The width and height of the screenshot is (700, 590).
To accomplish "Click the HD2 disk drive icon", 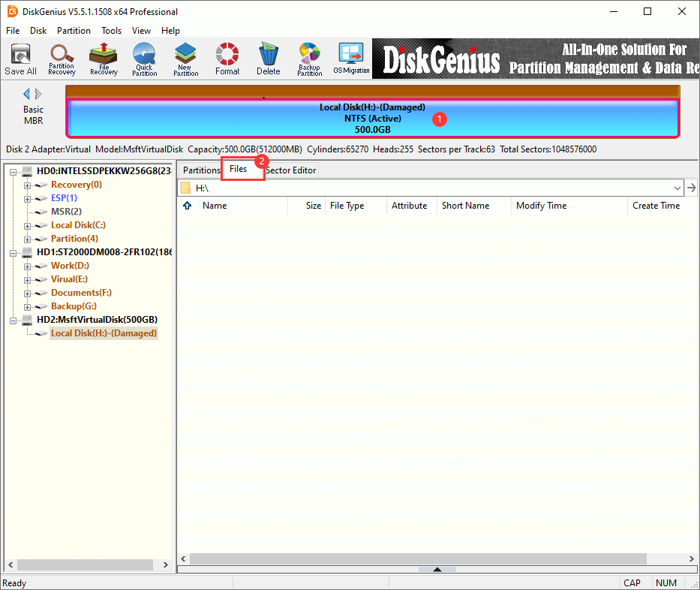I will tap(27, 320).
